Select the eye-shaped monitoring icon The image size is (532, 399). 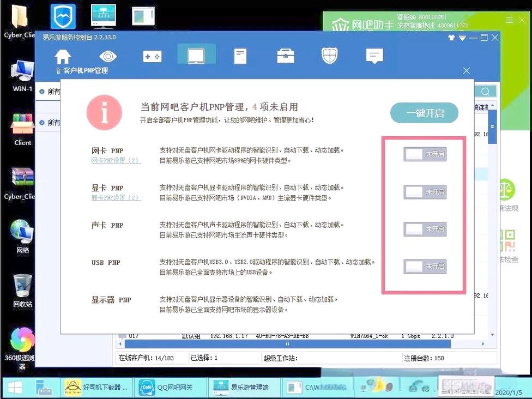(x=107, y=56)
